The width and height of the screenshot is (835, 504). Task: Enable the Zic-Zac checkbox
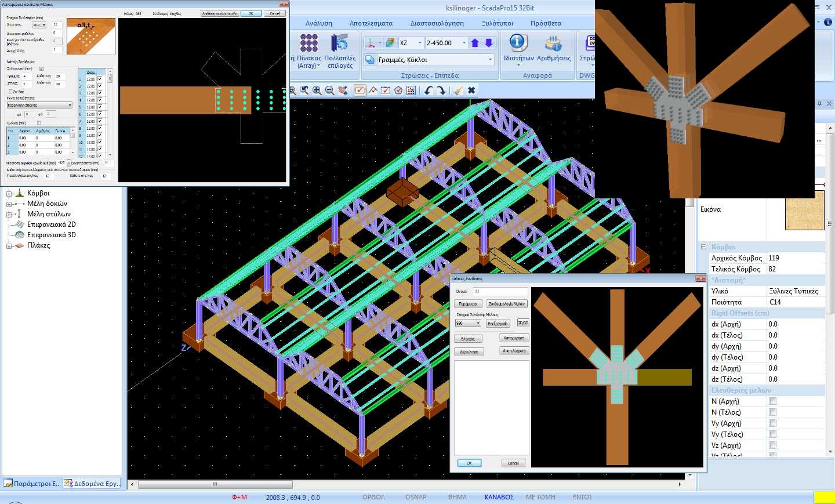pos(10,92)
